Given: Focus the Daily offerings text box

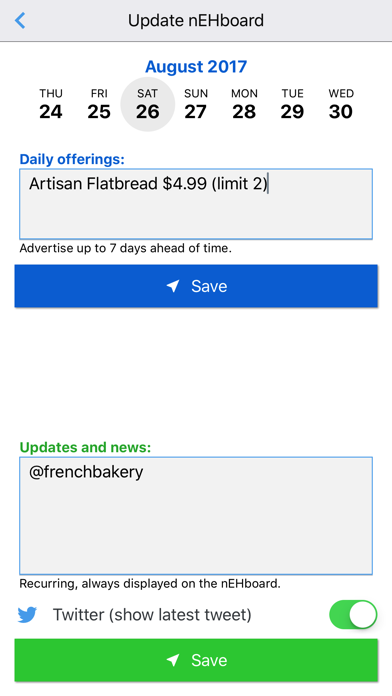Looking at the screenshot, I should 196,204.
